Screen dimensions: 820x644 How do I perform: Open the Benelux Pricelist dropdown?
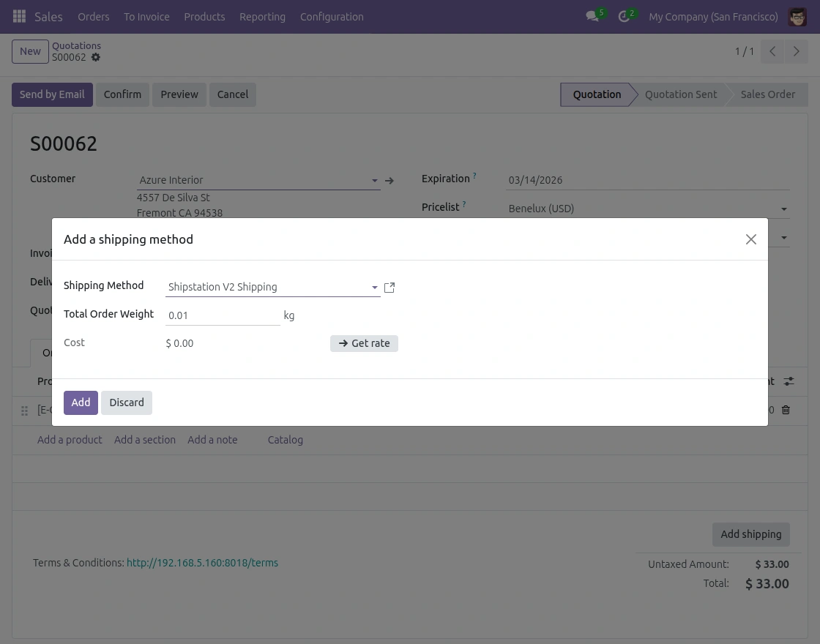coord(783,209)
